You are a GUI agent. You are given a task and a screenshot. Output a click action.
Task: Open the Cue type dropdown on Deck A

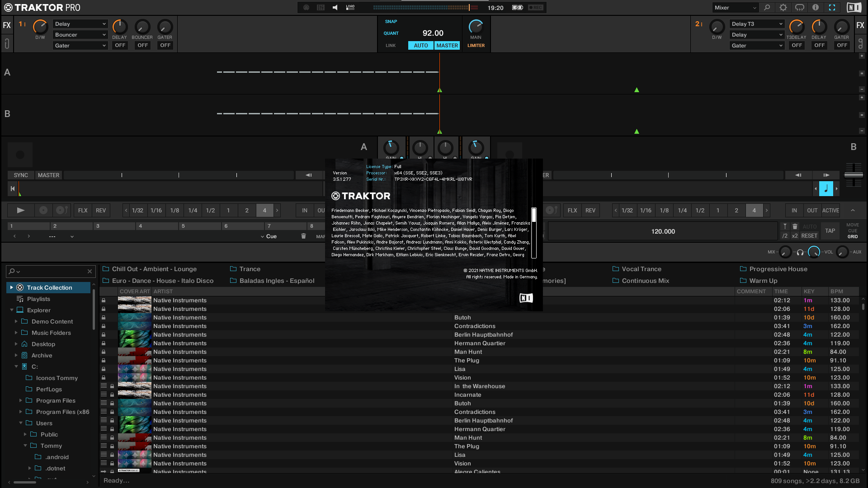[269, 236]
